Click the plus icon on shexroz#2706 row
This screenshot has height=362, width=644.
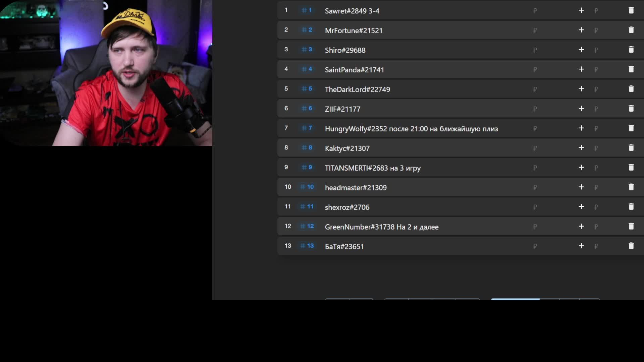point(581,207)
